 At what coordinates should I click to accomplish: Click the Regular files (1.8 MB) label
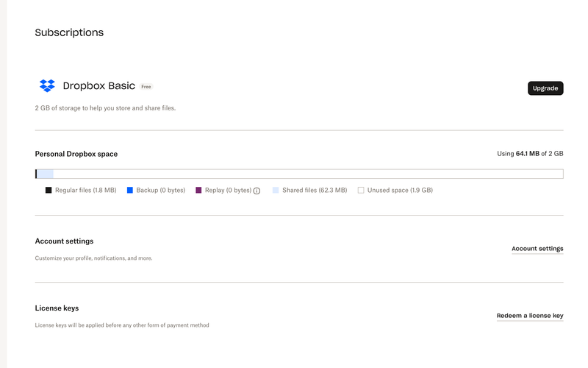85,190
